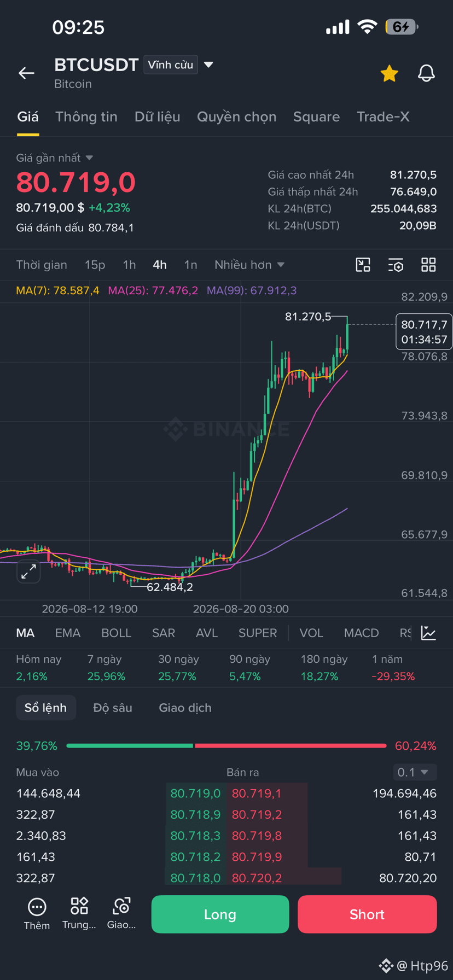The image size is (453, 980).
Task: Switch to the Square tab
Action: [316, 117]
